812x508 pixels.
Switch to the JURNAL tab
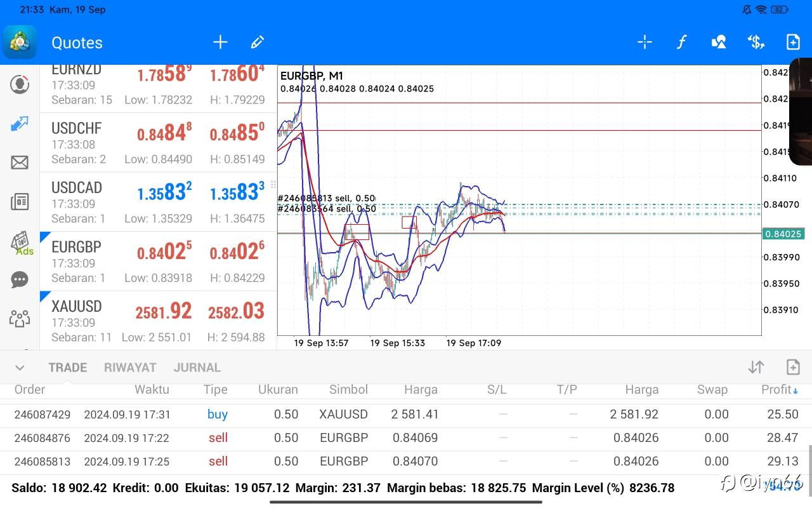[x=197, y=368]
